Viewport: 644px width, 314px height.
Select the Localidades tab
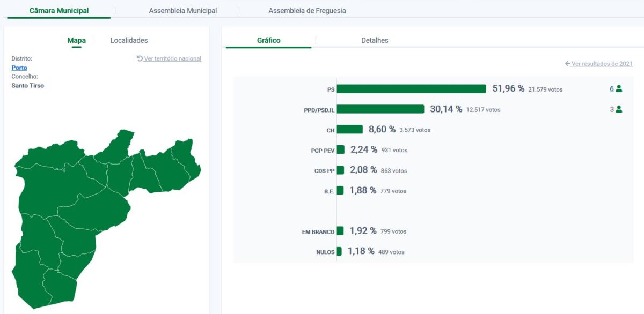point(129,40)
